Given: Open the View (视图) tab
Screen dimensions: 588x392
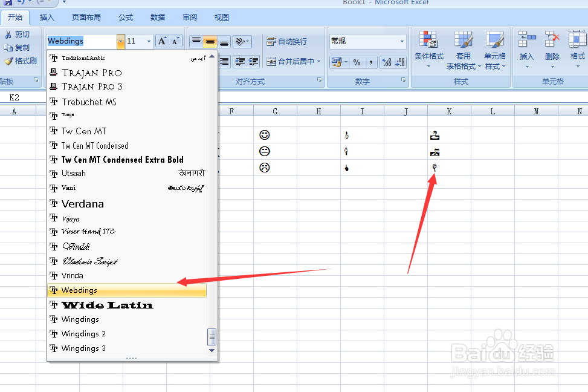Looking at the screenshot, I should (221, 18).
